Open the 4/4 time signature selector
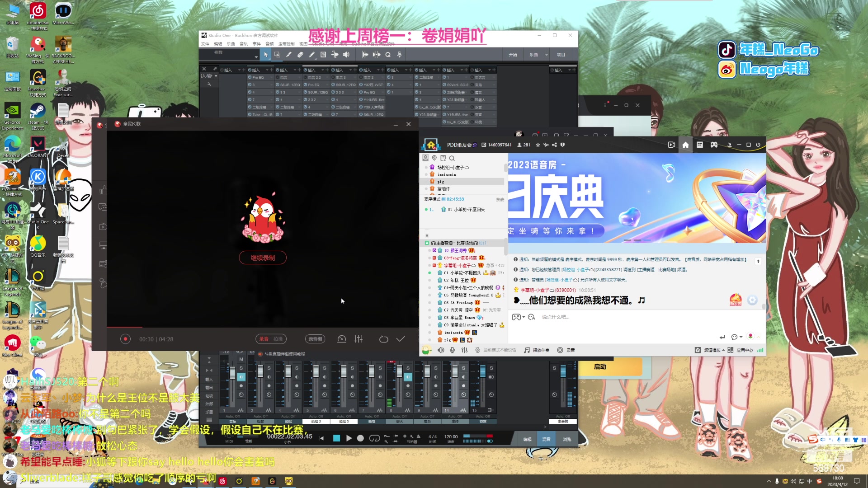The width and height of the screenshot is (868, 488). (433, 437)
